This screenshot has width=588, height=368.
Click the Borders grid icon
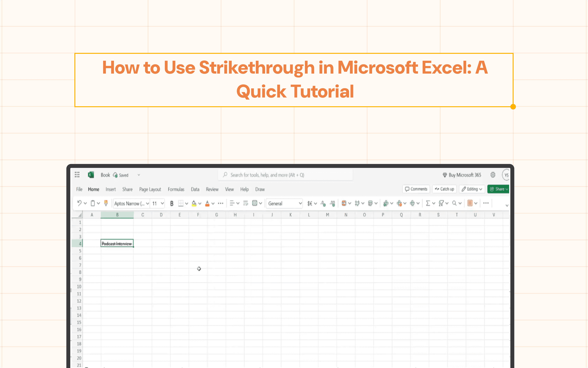(181, 203)
